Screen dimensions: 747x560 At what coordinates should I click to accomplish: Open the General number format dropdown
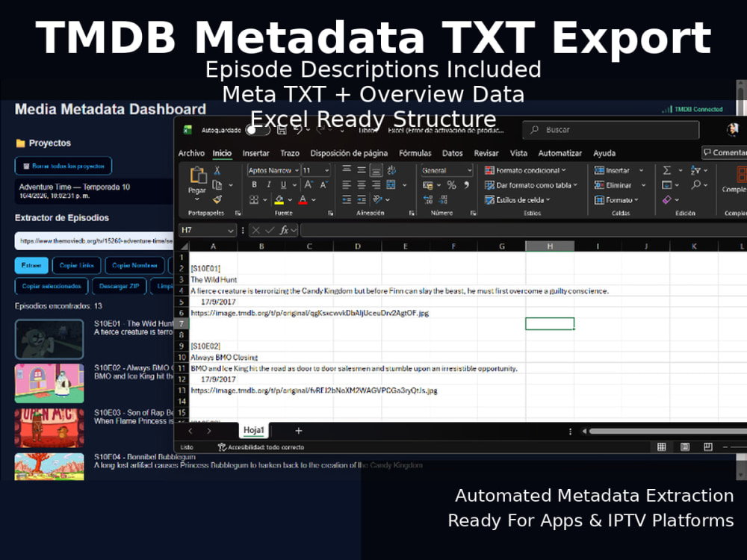469,170
